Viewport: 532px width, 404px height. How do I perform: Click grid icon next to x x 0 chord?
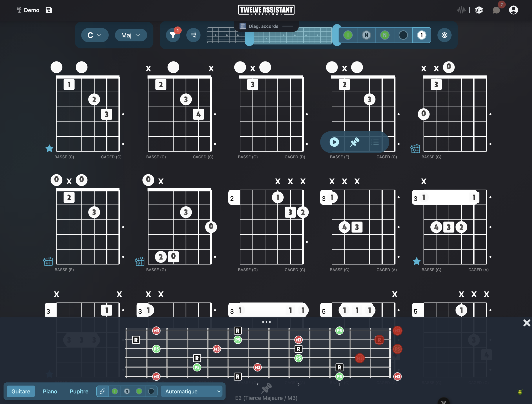point(415,148)
